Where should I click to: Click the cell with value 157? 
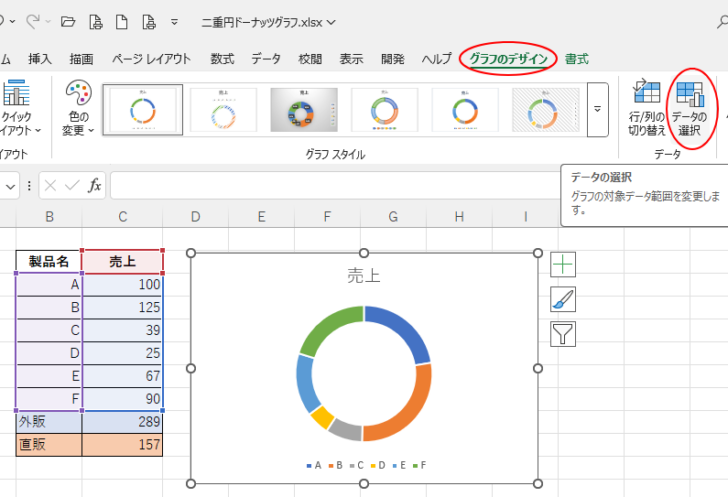pyautogui.click(x=123, y=445)
